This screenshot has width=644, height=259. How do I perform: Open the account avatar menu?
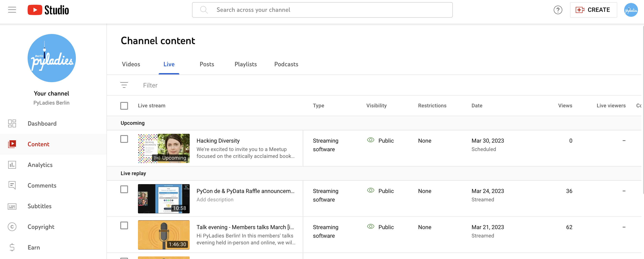click(631, 10)
